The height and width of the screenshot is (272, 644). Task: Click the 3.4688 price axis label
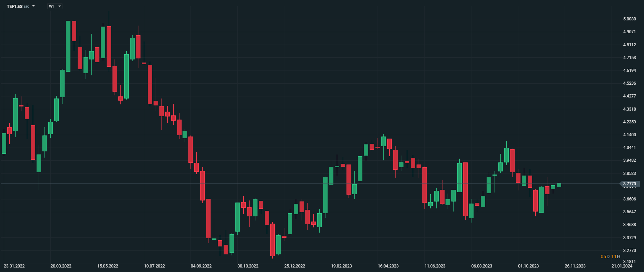(629, 225)
